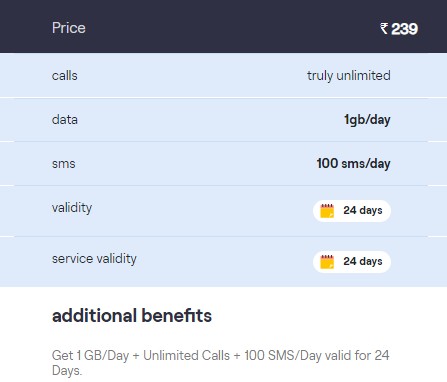Click the sms row label
The height and width of the screenshot is (382, 447).
[x=64, y=164]
